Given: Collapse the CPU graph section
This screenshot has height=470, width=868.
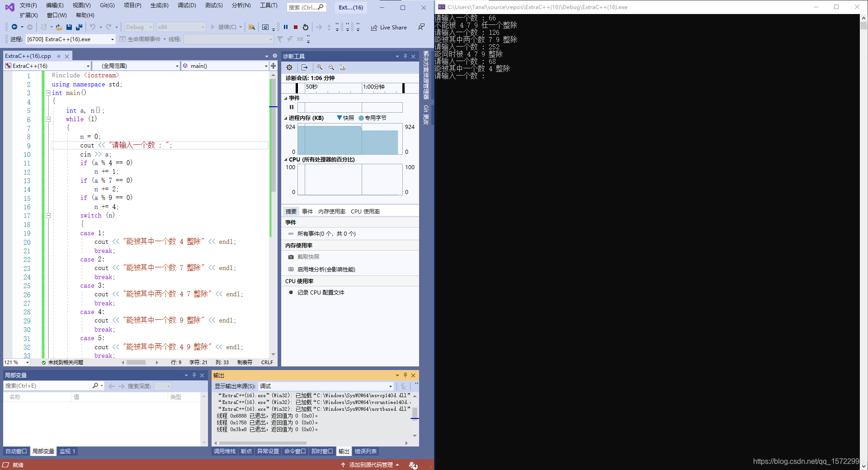Looking at the screenshot, I should click(286, 160).
